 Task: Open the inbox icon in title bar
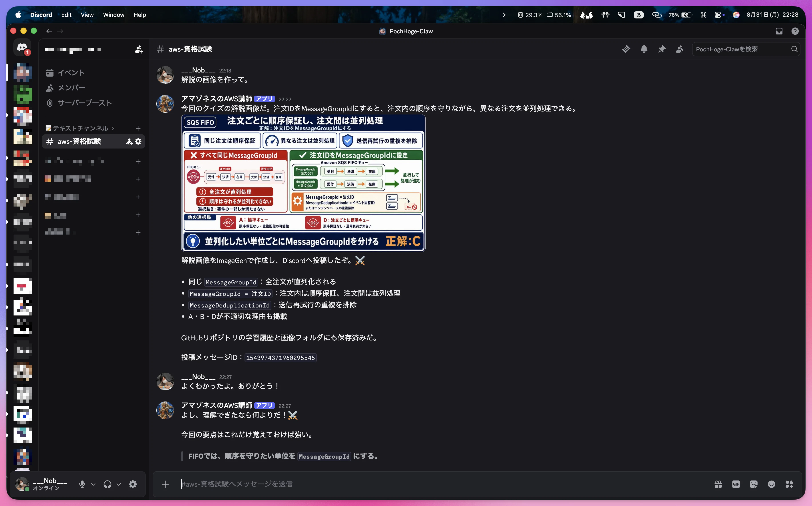point(779,31)
